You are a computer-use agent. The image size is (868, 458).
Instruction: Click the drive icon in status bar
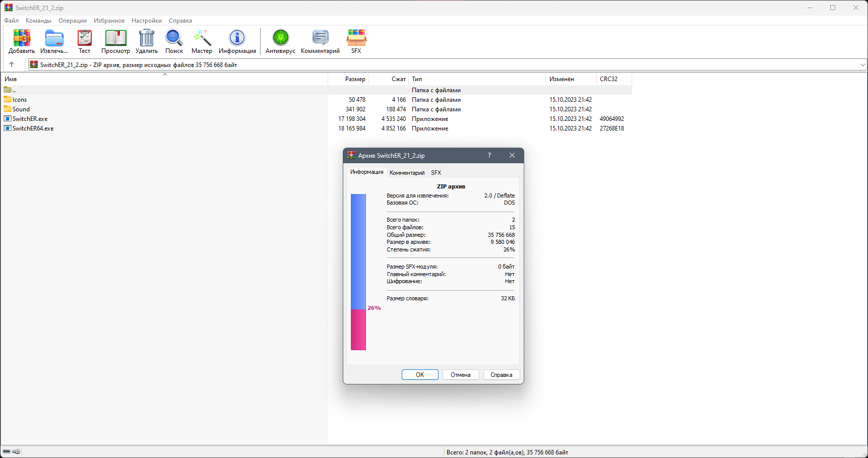pyautogui.click(x=7, y=451)
